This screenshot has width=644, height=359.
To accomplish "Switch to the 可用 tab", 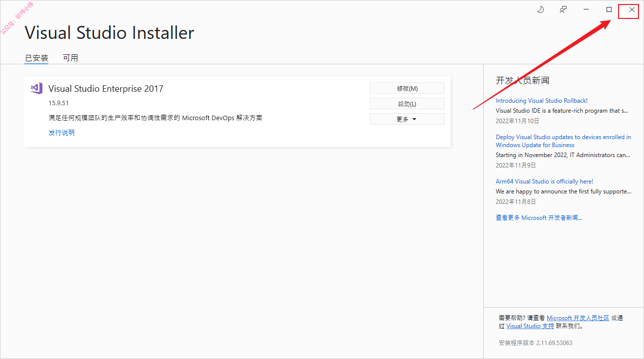I will point(70,58).
